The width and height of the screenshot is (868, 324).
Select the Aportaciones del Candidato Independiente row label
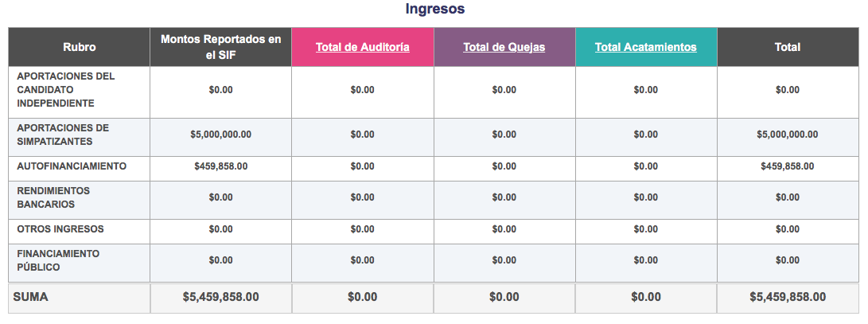(66, 90)
